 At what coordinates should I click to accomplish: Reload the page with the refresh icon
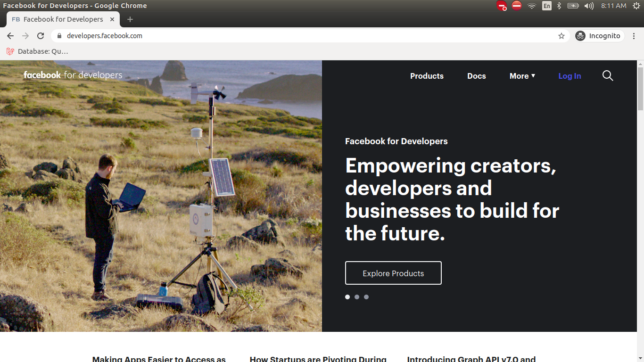(41, 36)
